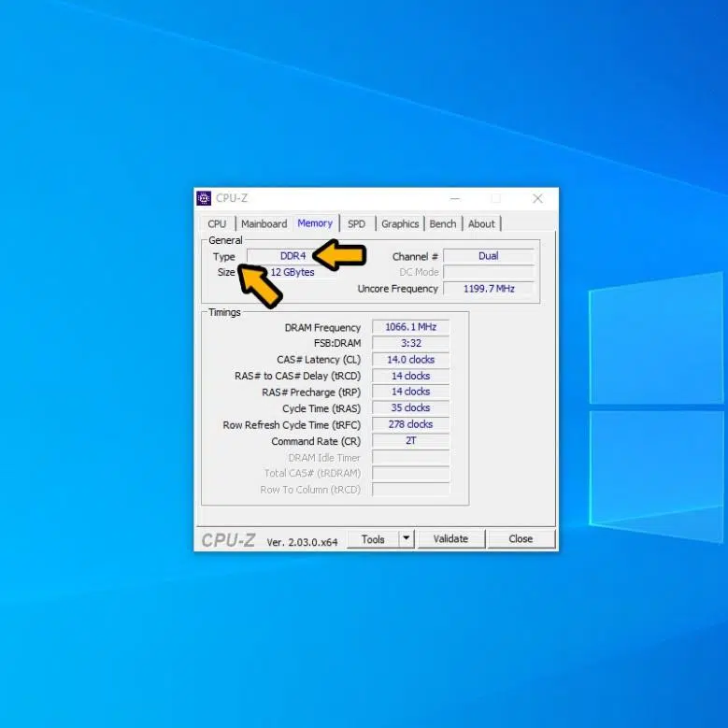Select the Memory tab

(315, 222)
